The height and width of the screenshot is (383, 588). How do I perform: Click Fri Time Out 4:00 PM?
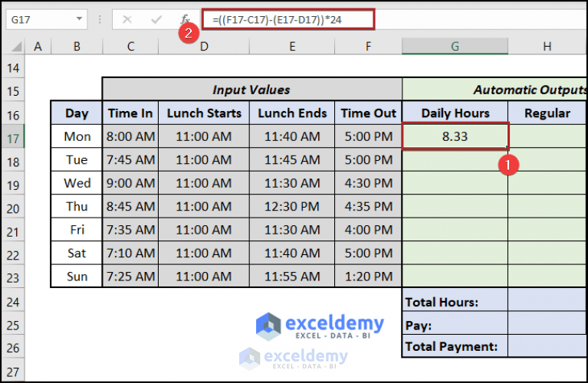[368, 229]
